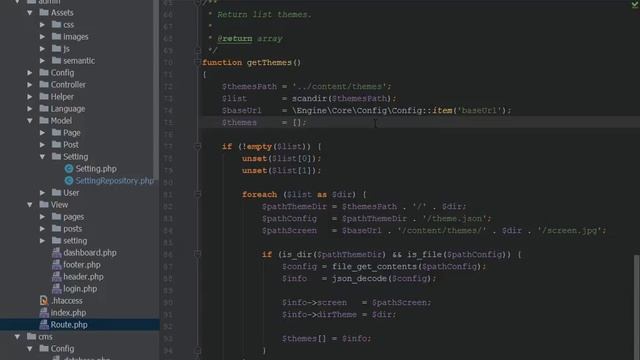Select .htaccess in project tree
This screenshot has height=360, width=640.
tap(67, 301)
